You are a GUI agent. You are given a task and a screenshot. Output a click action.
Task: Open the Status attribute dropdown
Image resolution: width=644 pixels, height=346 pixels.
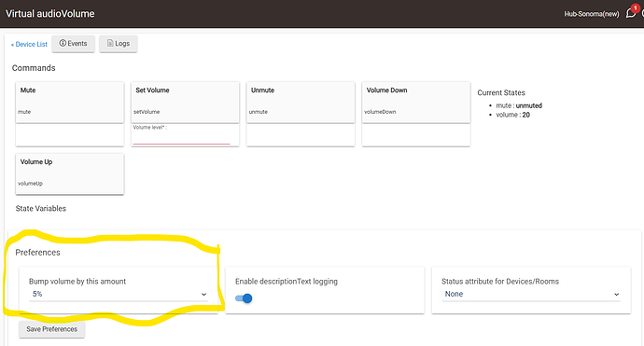click(531, 294)
